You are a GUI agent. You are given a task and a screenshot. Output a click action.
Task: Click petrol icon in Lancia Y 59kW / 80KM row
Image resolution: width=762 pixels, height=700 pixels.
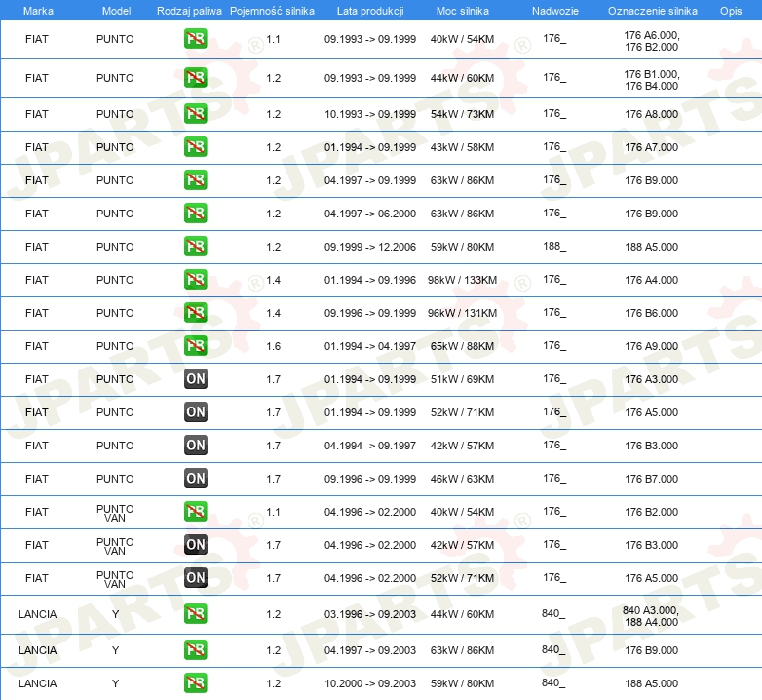tap(195, 683)
